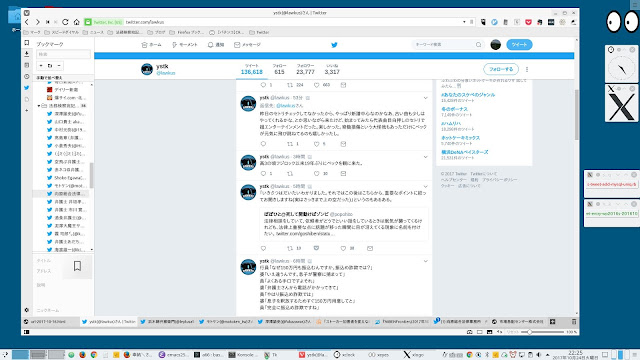Image resolution: width=640 pixels, height=360 pixels.
Task: Expand the first tweet's options chevron
Action: [x=425, y=98]
